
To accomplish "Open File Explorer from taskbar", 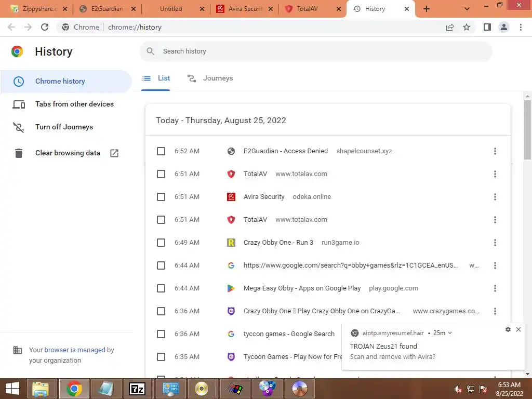I will coord(41,389).
